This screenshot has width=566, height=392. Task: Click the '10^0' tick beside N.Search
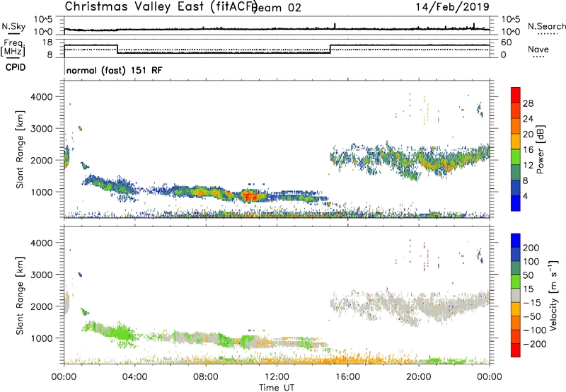(510, 32)
